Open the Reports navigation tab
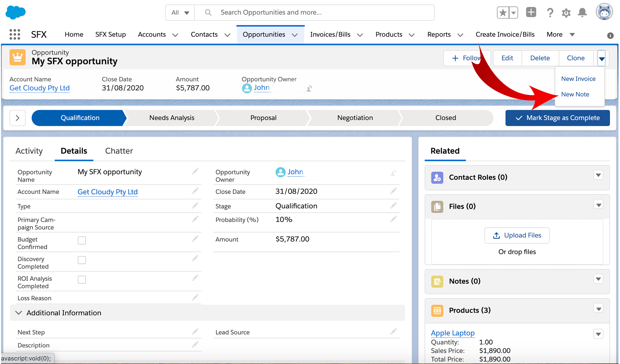 point(439,34)
